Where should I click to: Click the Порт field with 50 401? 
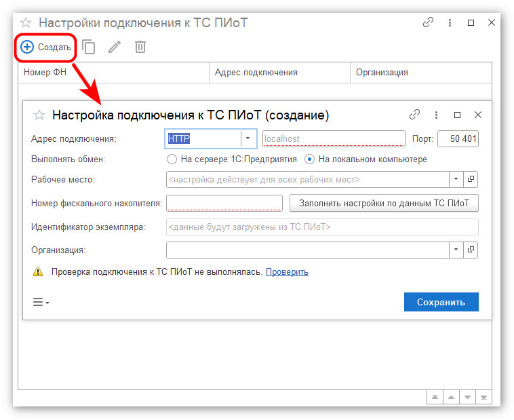click(x=458, y=139)
